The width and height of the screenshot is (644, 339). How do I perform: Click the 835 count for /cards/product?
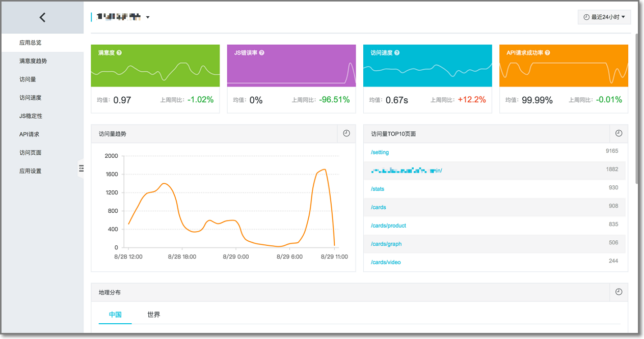(613, 224)
